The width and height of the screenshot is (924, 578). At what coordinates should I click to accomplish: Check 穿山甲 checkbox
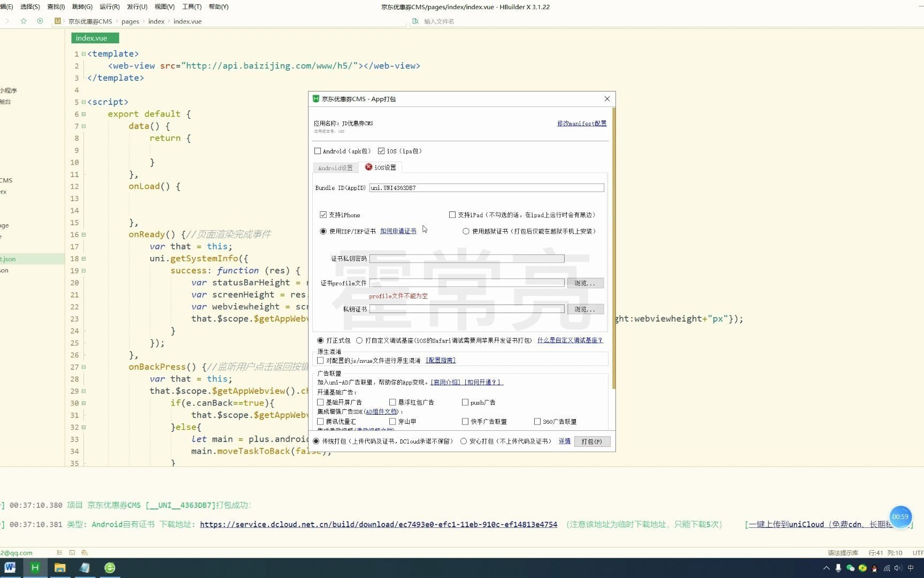click(392, 422)
